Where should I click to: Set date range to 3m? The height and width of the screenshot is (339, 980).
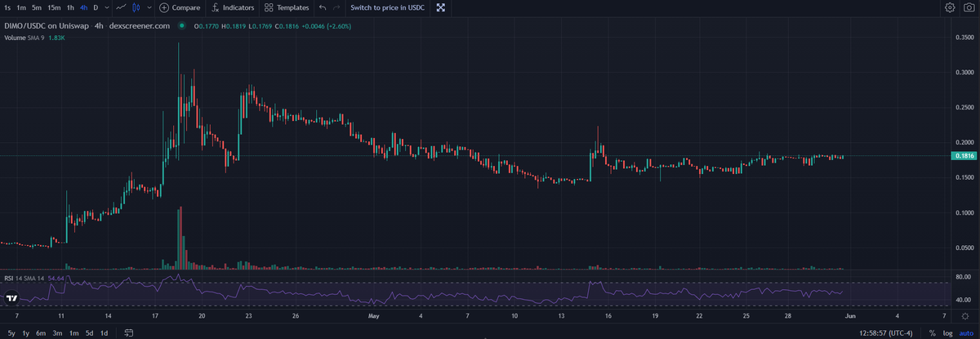click(x=57, y=332)
